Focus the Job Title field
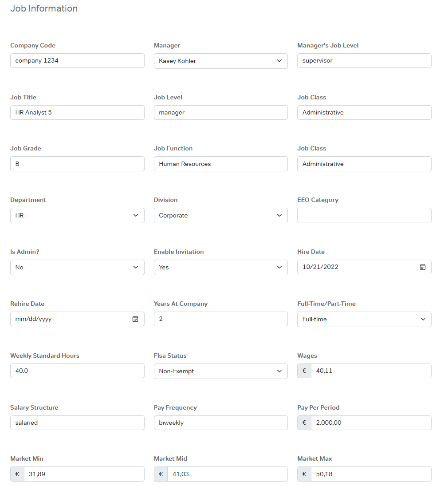Viewport: 448px width, 486px height. (x=77, y=113)
